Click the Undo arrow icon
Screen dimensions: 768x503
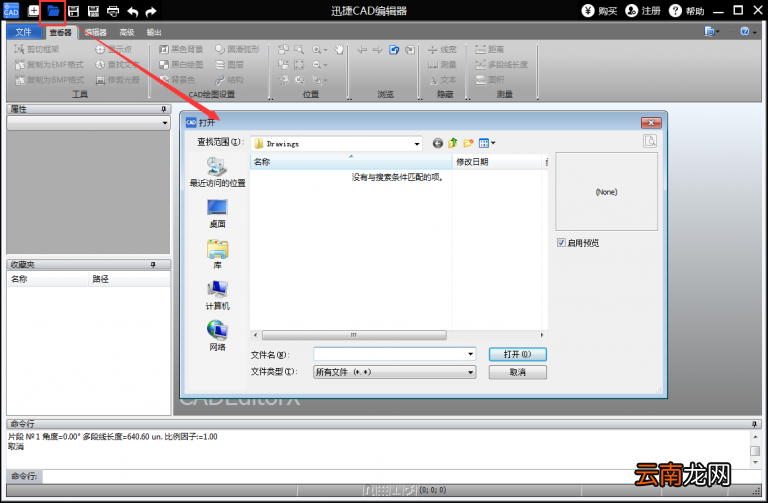(x=132, y=11)
